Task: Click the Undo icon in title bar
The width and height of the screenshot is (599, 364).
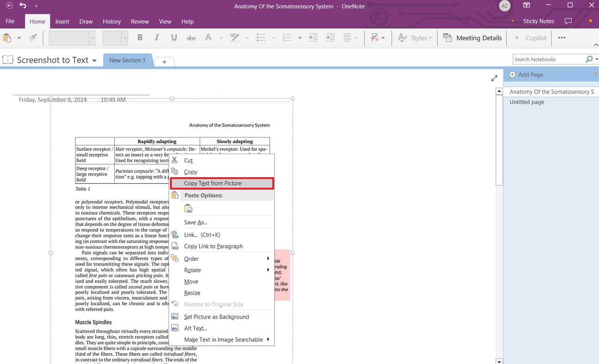Action: click(23, 6)
